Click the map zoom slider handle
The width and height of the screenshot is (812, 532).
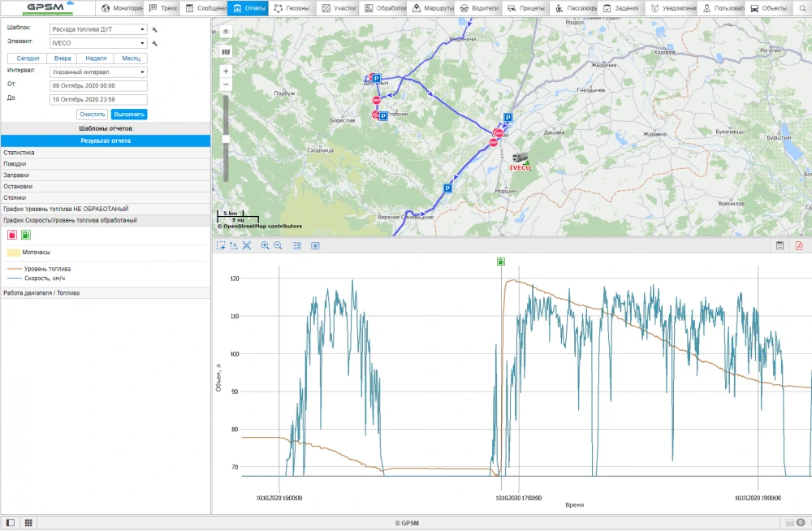pos(226,139)
